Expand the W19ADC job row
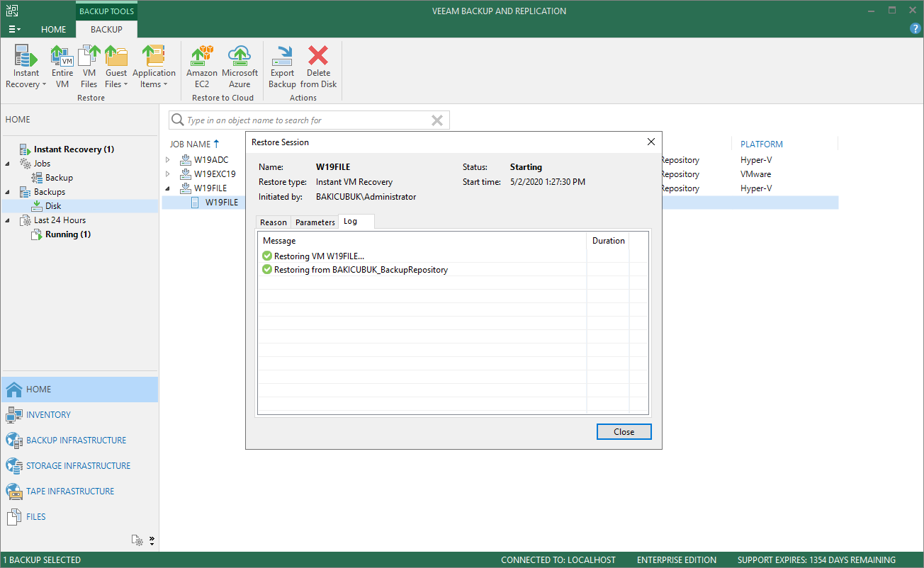 point(168,160)
